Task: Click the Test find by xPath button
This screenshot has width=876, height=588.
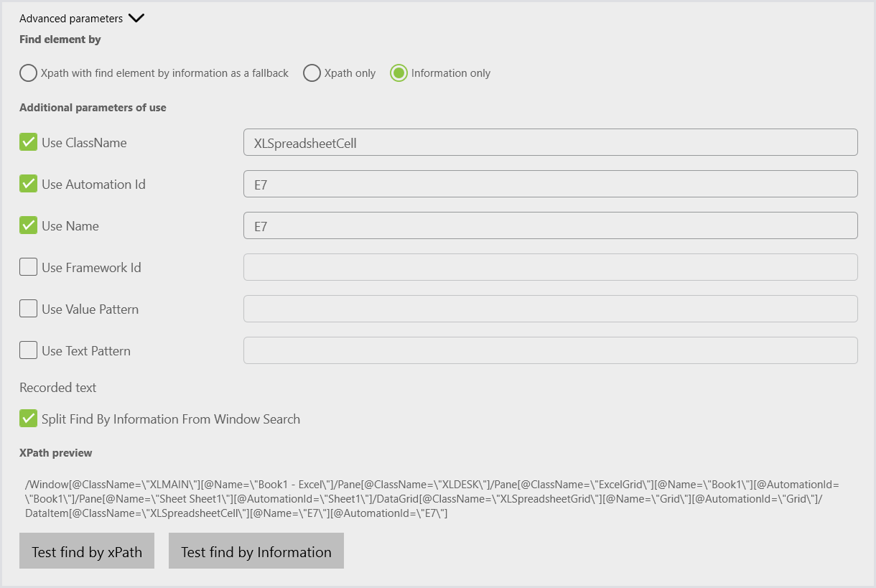Action: (87, 551)
